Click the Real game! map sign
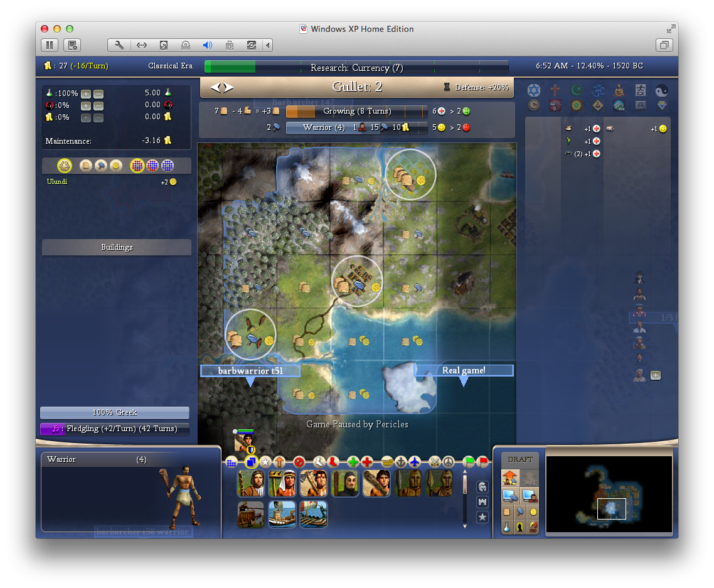The height and width of the screenshot is (588, 714). 464,370
